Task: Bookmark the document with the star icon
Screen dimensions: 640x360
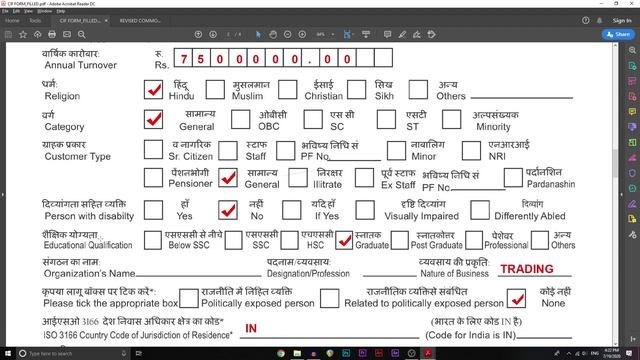Action: [x=23, y=35]
